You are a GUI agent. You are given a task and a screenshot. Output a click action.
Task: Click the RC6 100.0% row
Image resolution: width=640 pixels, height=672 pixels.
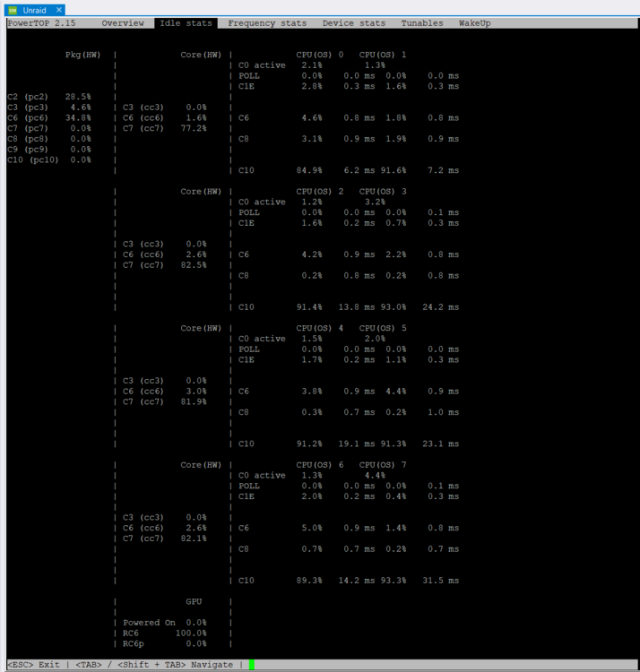pos(165,633)
